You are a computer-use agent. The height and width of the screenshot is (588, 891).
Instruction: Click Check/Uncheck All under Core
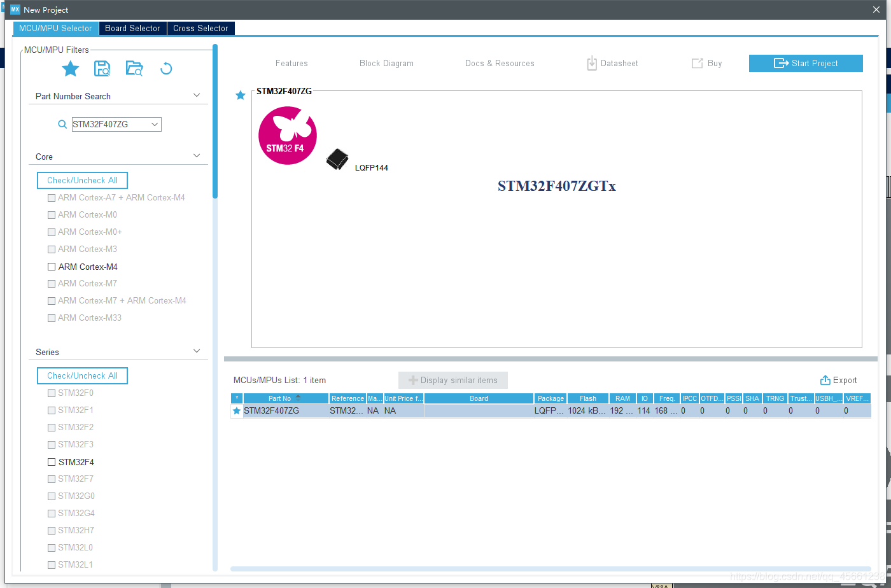click(82, 180)
